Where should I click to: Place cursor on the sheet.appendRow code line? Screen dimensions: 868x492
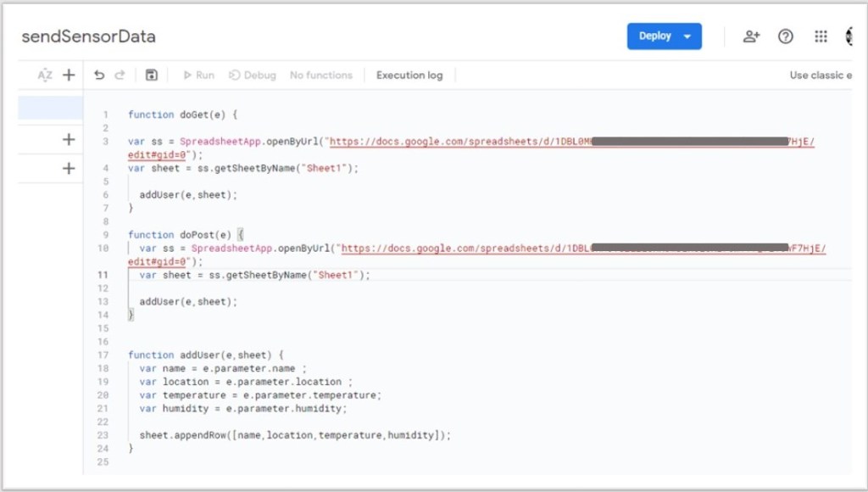point(294,435)
